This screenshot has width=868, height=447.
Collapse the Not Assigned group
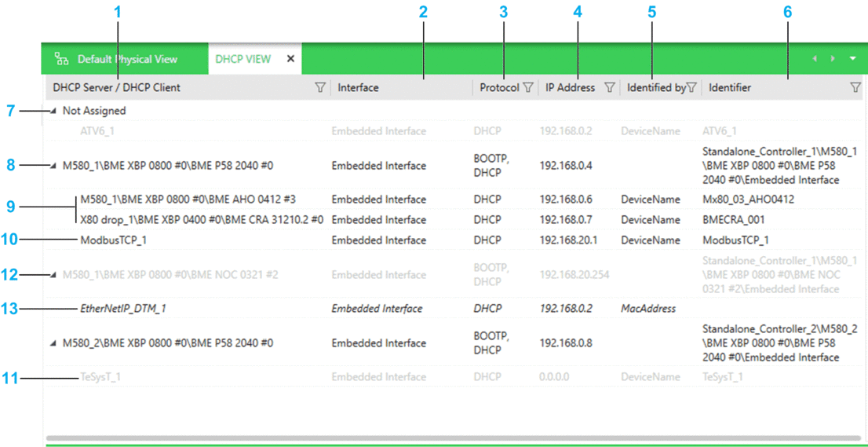(x=53, y=112)
